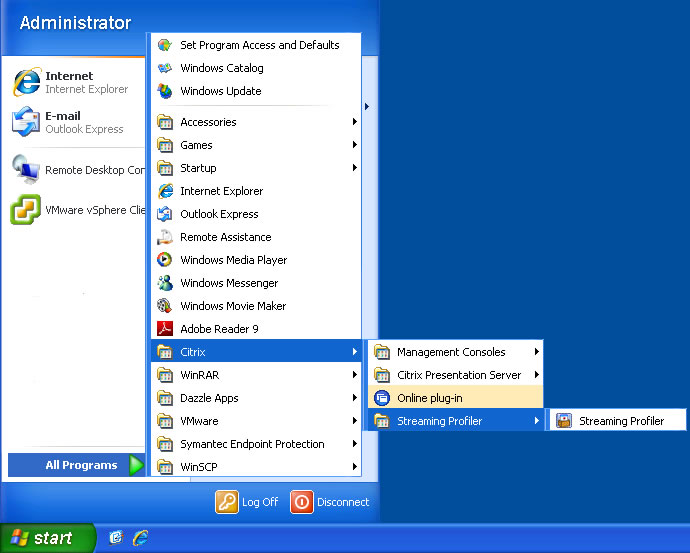690x553 pixels.
Task: Open the Streaming Profiler folder entry
Action: [455, 421]
